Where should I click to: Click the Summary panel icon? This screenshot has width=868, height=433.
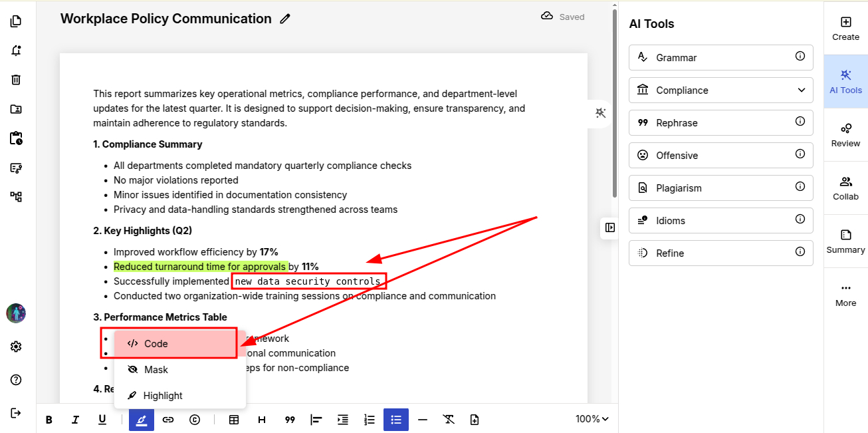(845, 241)
